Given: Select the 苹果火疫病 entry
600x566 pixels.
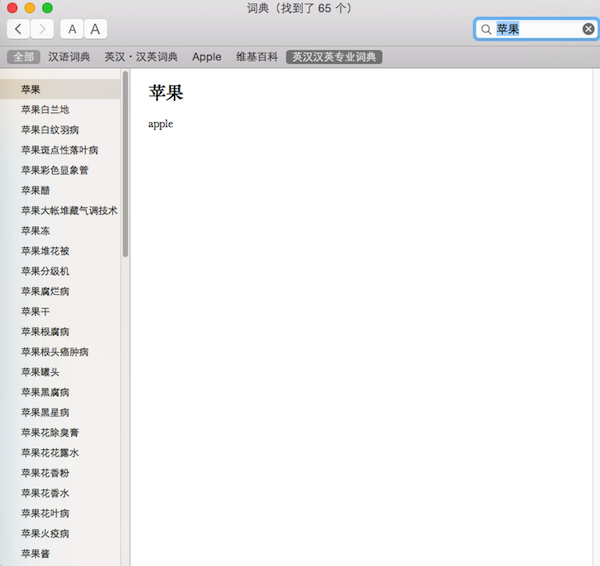Looking at the screenshot, I should pyautogui.click(x=60, y=533).
